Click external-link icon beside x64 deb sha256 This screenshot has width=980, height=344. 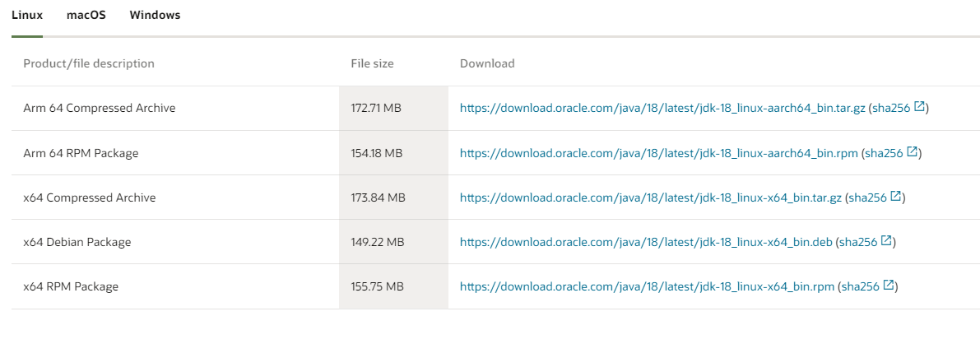pyautogui.click(x=886, y=241)
